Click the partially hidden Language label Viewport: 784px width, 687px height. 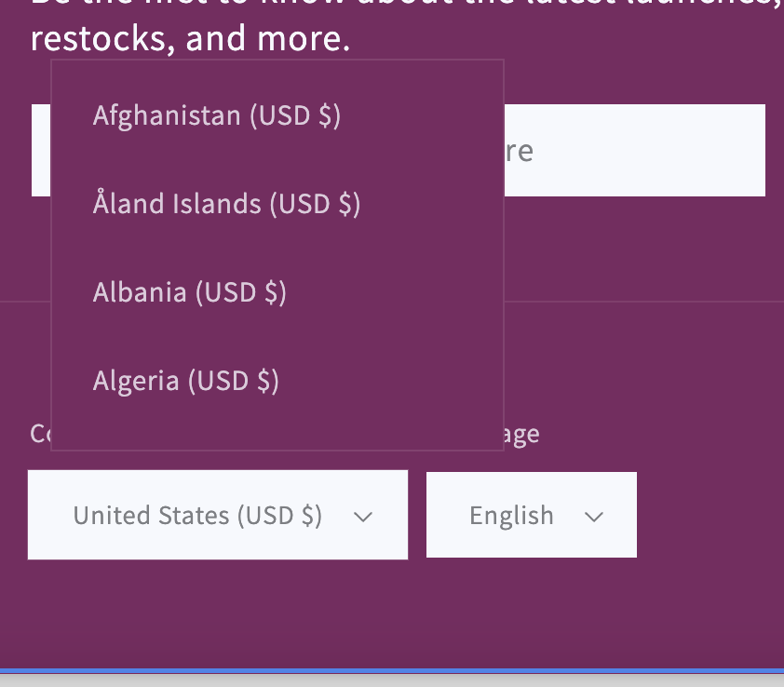[x=521, y=434]
